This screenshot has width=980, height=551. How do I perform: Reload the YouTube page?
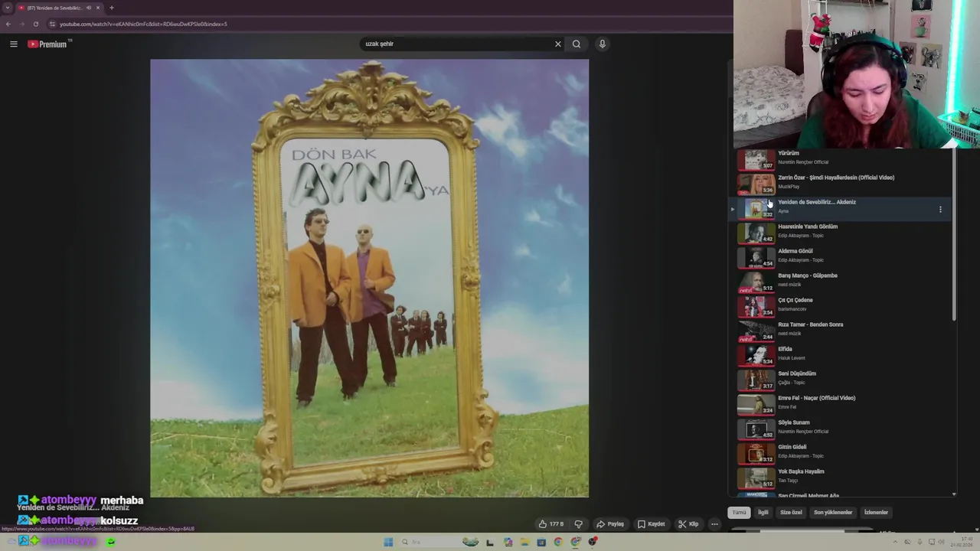pyautogui.click(x=35, y=24)
